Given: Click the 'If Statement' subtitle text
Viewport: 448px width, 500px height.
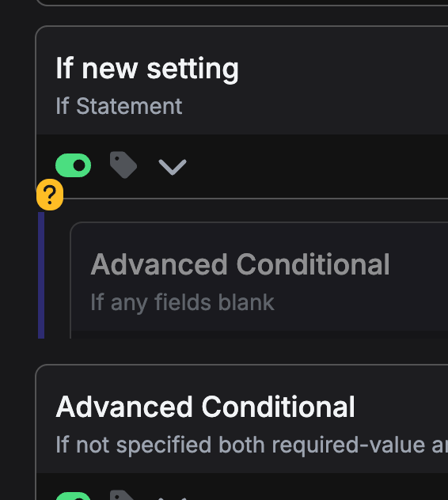Looking at the screenshot, I should pyautogui.click(x=119, y=106).
